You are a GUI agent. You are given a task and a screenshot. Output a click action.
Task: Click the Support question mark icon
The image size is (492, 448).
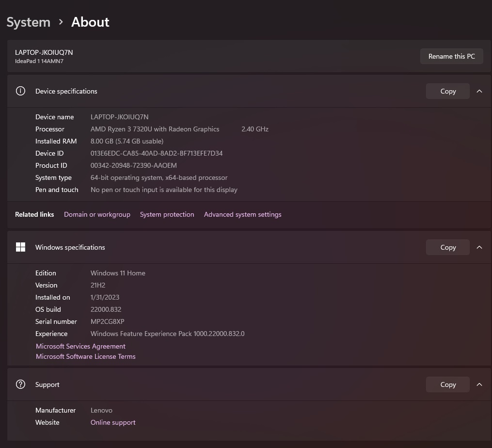pos(20,384)
